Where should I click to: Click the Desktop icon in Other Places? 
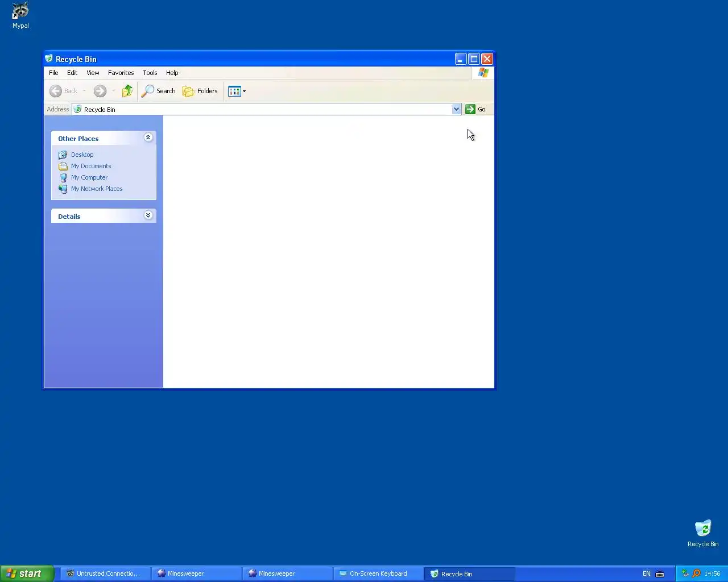[x=63, y=155]
